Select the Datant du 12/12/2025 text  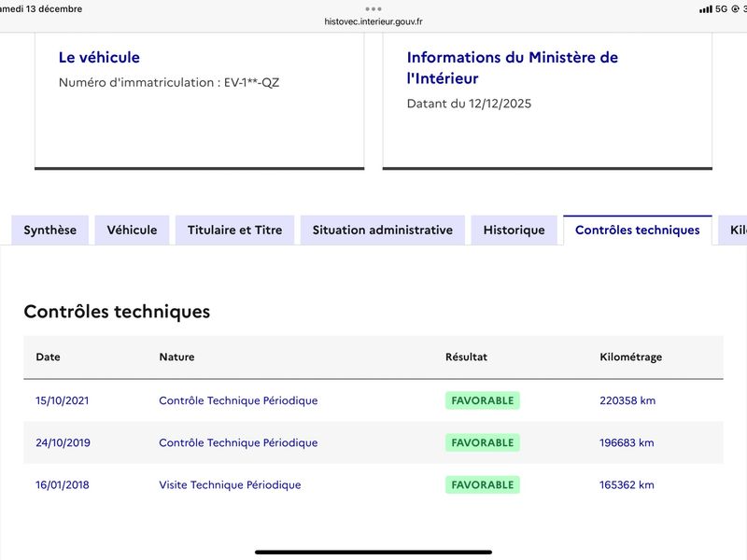pos(469,104)
